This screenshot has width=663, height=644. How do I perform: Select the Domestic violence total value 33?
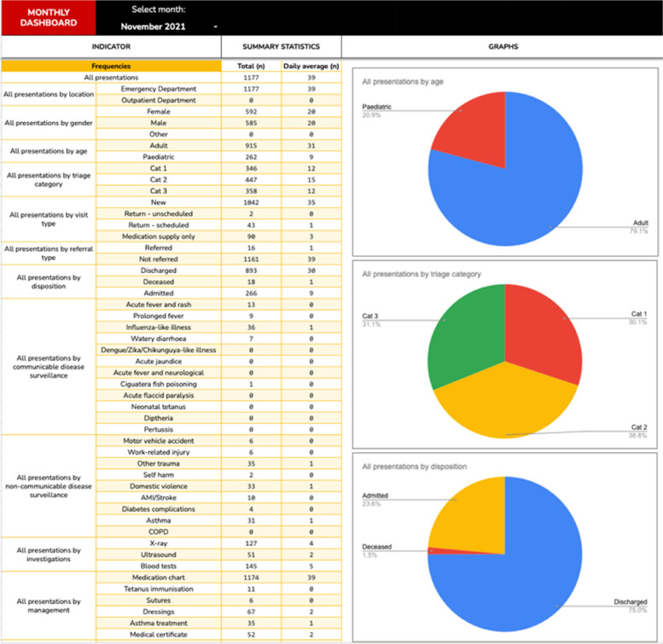[x=251, y=486]
